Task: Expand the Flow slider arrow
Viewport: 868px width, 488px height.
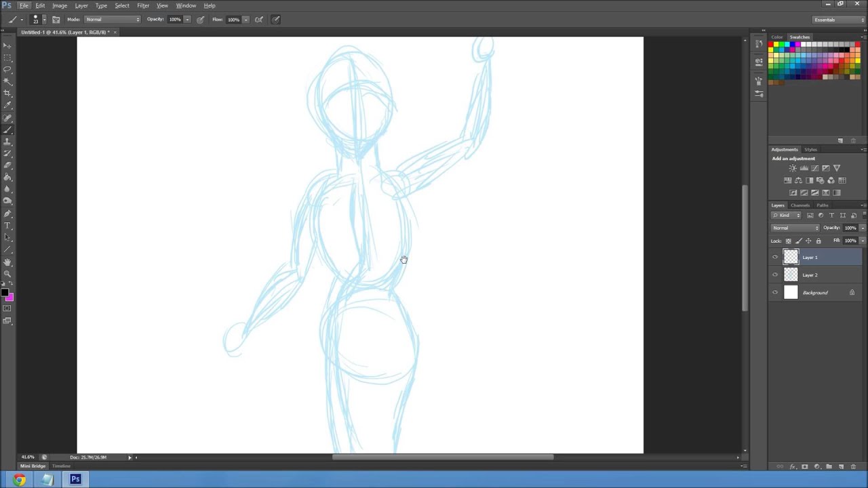Action: coord(245,20)
